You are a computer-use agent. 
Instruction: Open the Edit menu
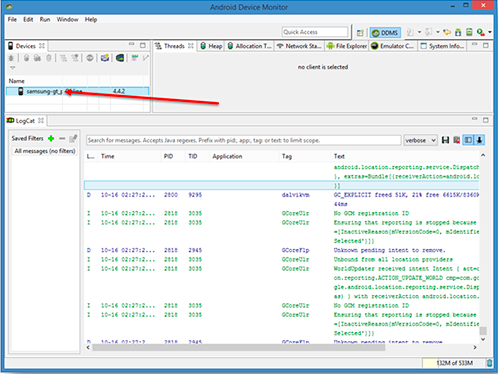pos(28,19)
